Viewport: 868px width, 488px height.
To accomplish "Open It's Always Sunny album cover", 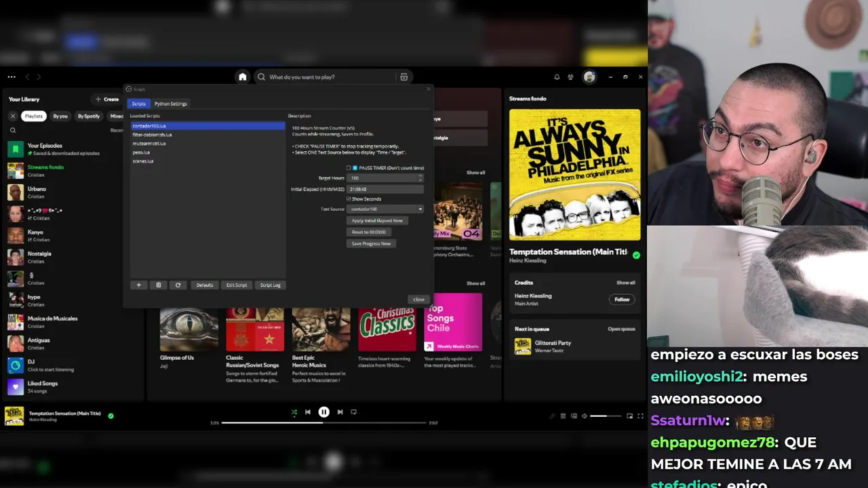I will (x=575, y=175).
